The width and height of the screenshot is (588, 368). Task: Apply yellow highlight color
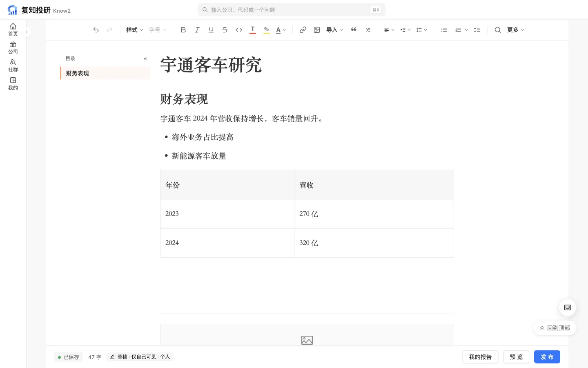267,30
